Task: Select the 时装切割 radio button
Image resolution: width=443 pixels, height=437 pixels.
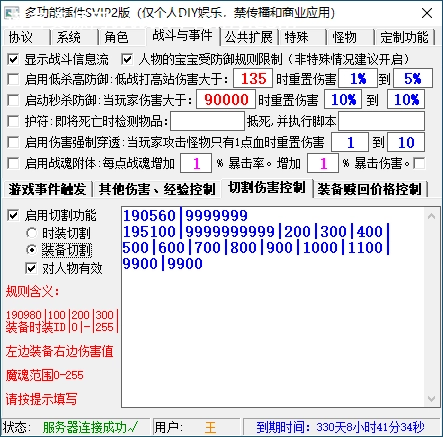Action: 32,233
